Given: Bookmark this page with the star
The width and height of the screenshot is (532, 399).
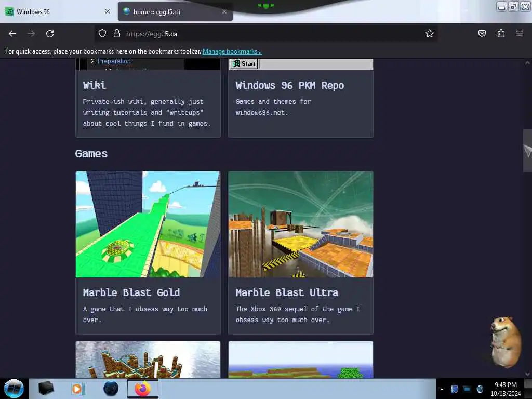Looking at the screenshot, I should pos(430,33).
